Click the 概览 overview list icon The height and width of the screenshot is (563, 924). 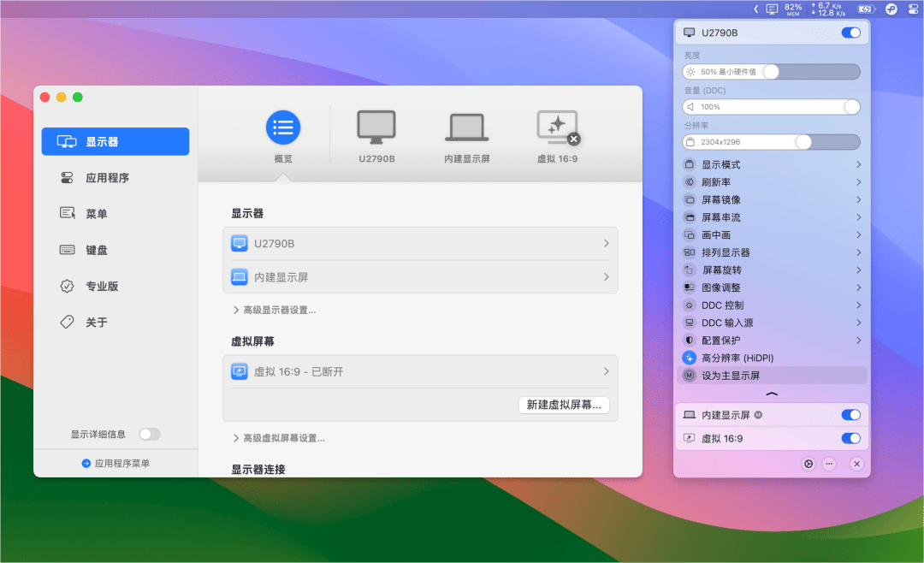[x=282, y=128]
